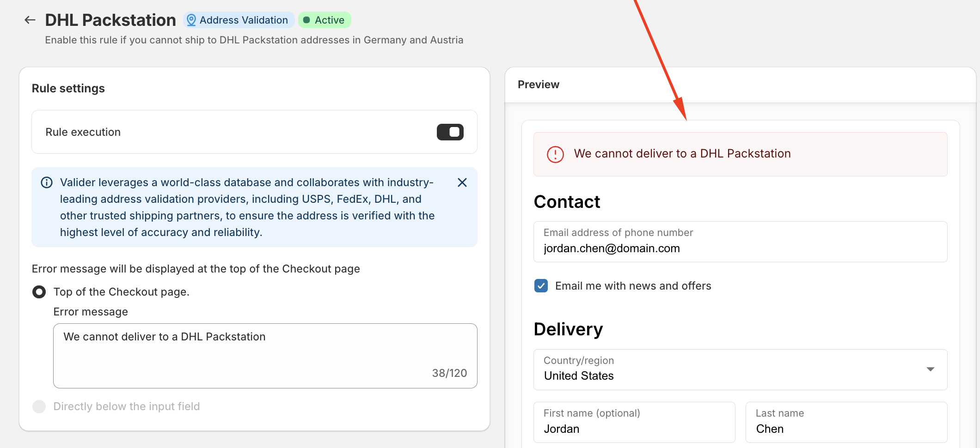Click the rule description subtitle text
The image size is (980, 448).
pos(254,40)
